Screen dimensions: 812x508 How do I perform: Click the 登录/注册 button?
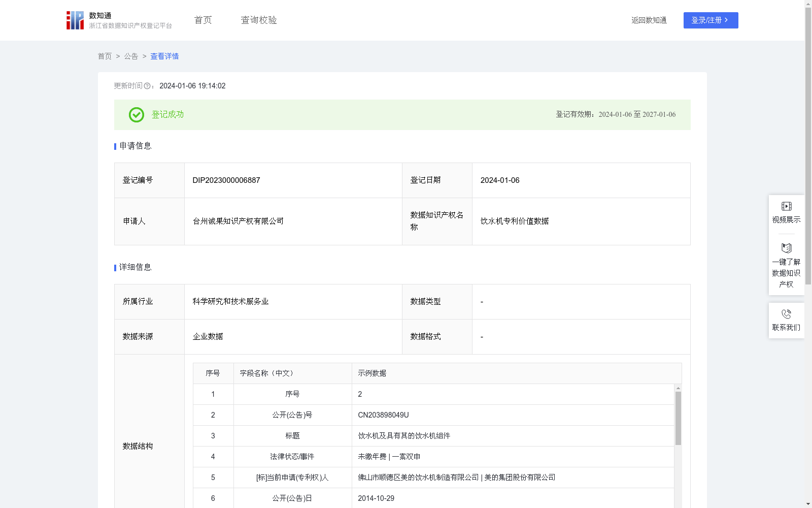click(x=710, y=20)
